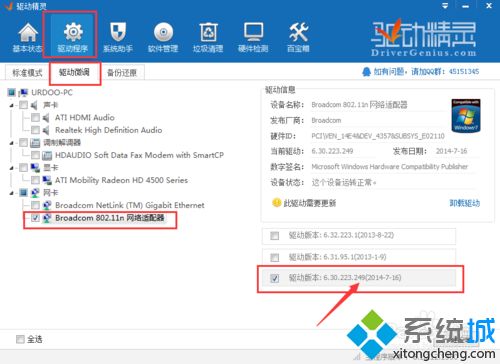Click the Broadcom 802.11n adapter icon
The height and width of the screenshot is (364, 500).
pos(47,218)
